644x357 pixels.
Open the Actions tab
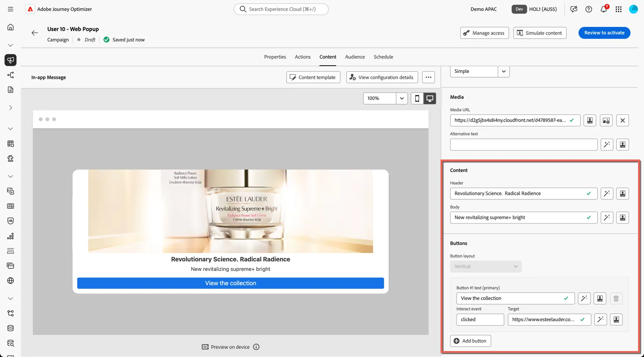click(303, 57)
